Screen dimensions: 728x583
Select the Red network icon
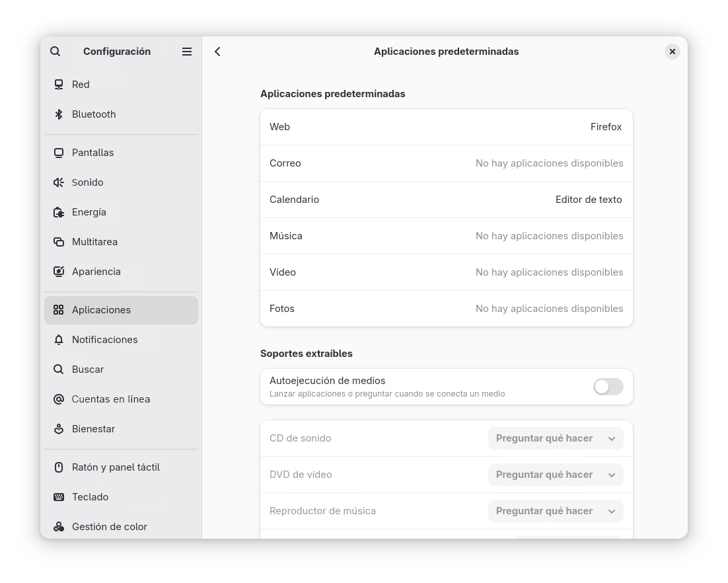pyautogui.click(x=58, y=84)
